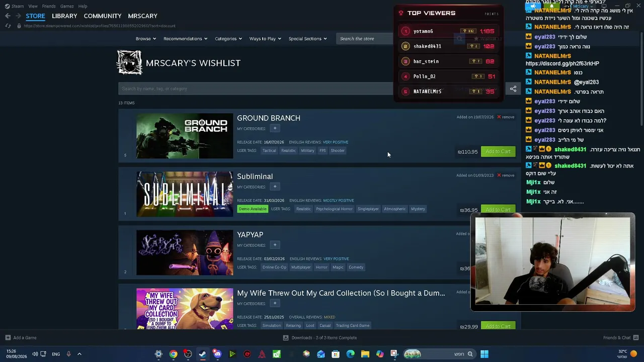Open the Games menu
644x362 pixels.
[67, 6]
